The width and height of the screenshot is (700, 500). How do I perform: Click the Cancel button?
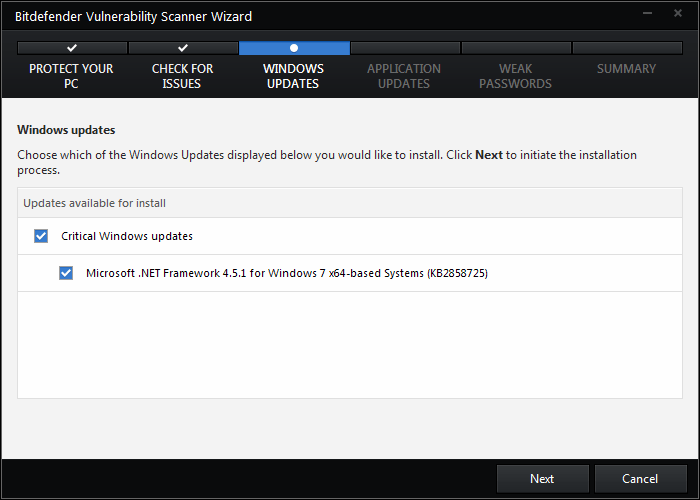tap(640, 479)
